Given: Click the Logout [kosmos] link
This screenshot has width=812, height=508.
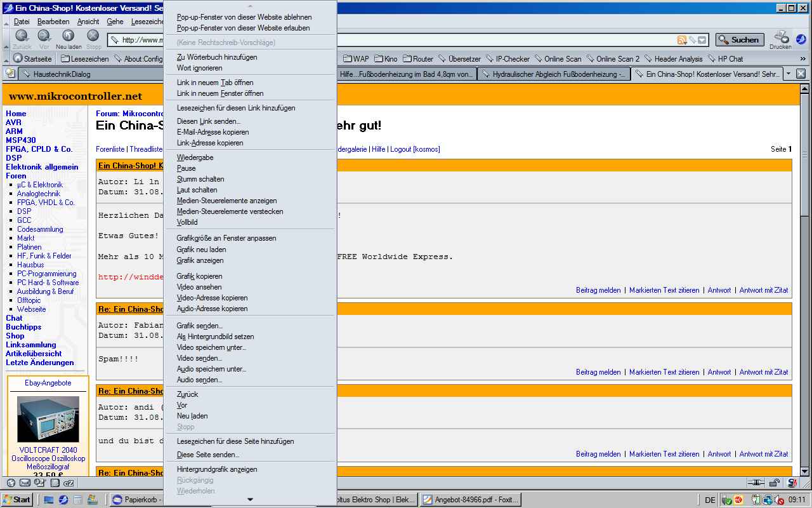Looking at the screenshot, I should coord(415,149).
